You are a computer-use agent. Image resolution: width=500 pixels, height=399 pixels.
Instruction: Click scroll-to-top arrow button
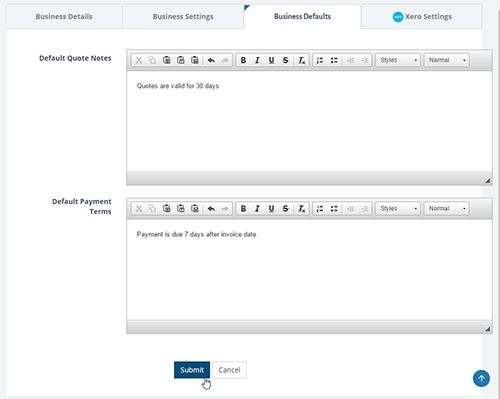(481, 378)
